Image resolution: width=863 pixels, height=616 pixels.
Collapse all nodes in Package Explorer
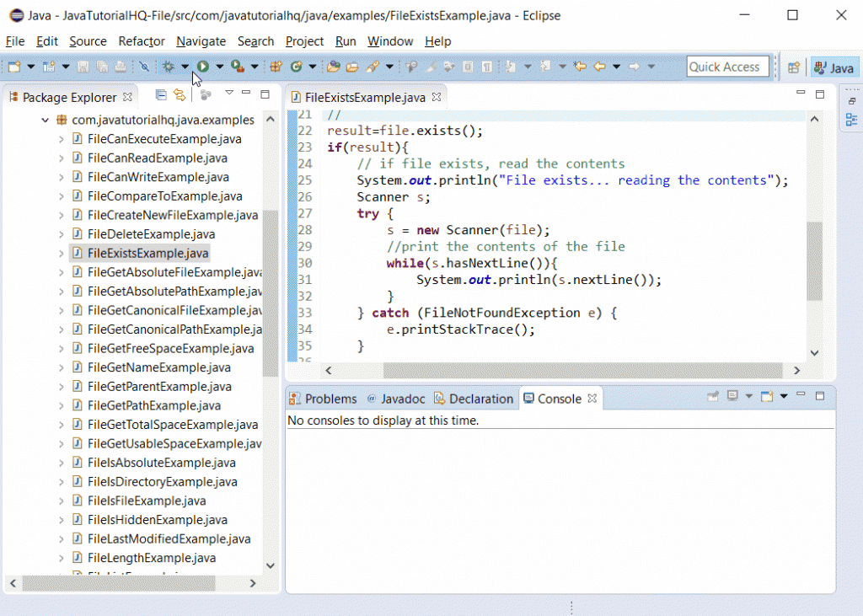pyautogui.click(x=159, y=95)
